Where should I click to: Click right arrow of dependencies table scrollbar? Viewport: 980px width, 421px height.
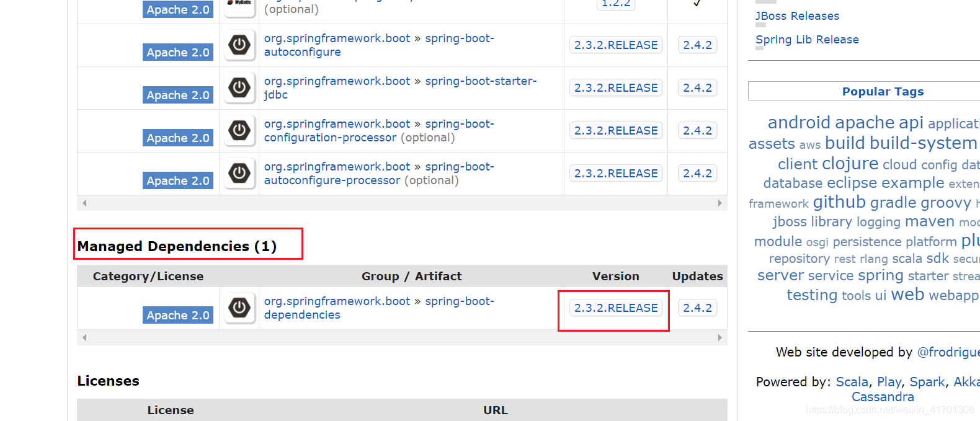pos(719,203)
